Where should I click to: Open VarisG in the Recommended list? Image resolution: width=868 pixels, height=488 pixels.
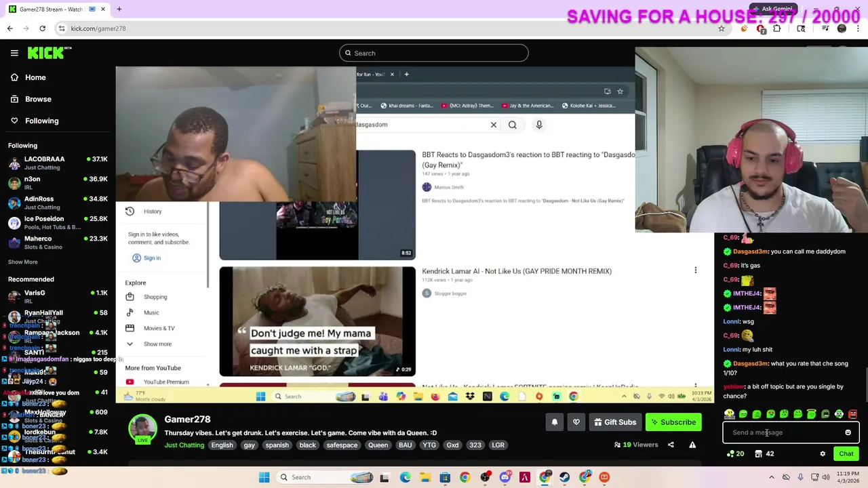pos(58,296)
